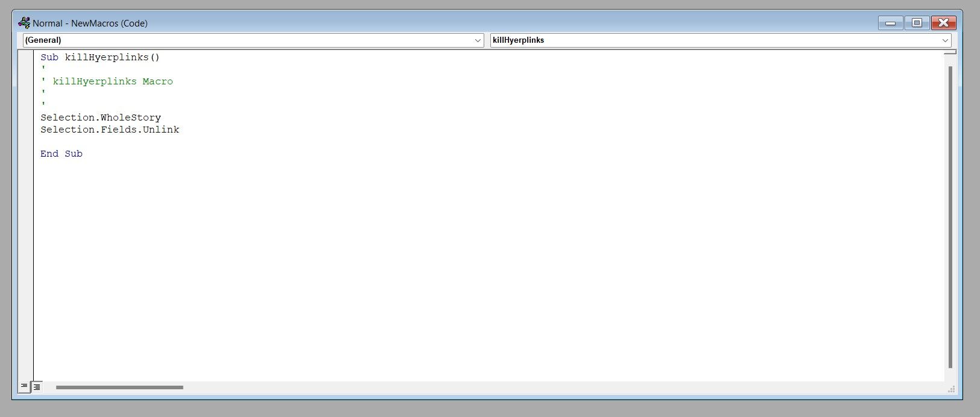Switch to Full Module View button
980x417 pixels.
click(37, 387)
